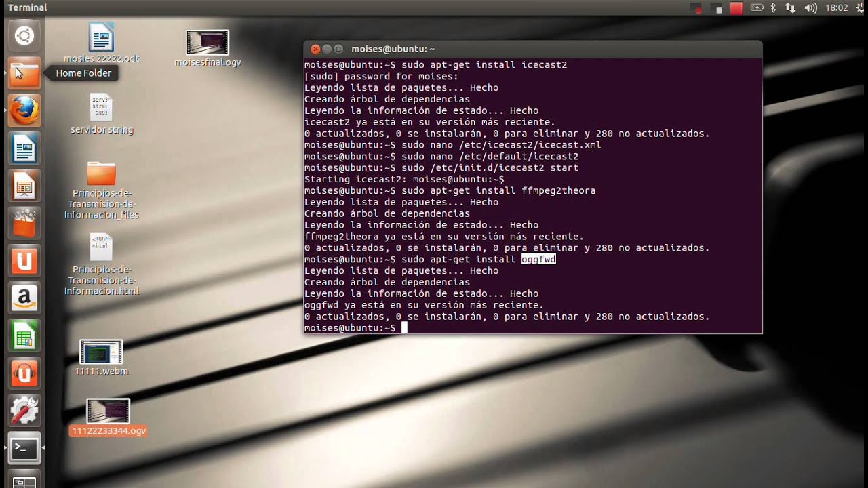Click 'sudo apt-get install ffmpeg2theora' line
This screenshot has height=488, width=868.
click(498, 191)
